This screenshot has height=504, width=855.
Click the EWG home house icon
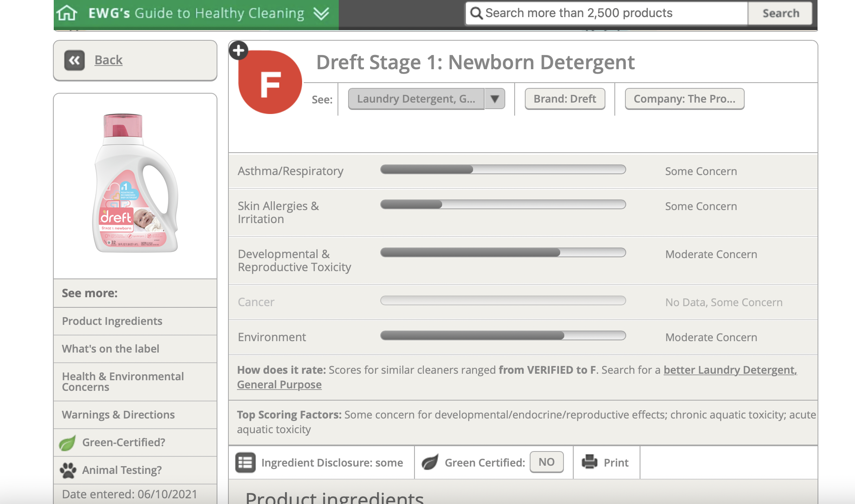[67, 13]
